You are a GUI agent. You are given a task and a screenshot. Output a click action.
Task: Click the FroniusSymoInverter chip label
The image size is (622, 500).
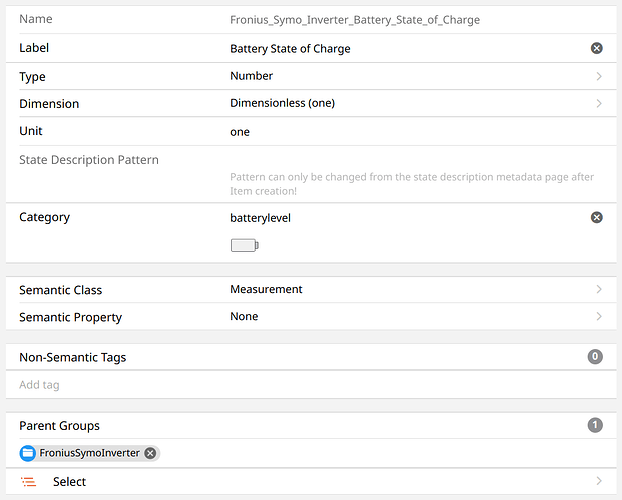[x=89, y=453]
